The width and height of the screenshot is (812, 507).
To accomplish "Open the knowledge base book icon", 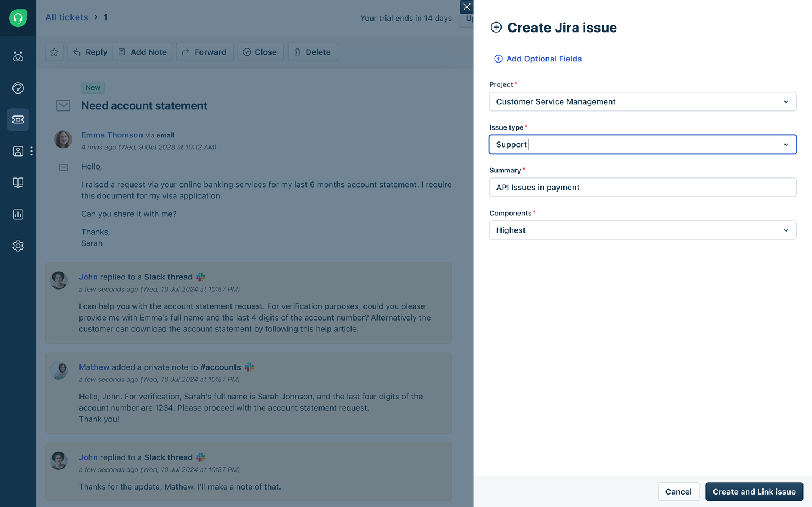I will tap(18, 183).
